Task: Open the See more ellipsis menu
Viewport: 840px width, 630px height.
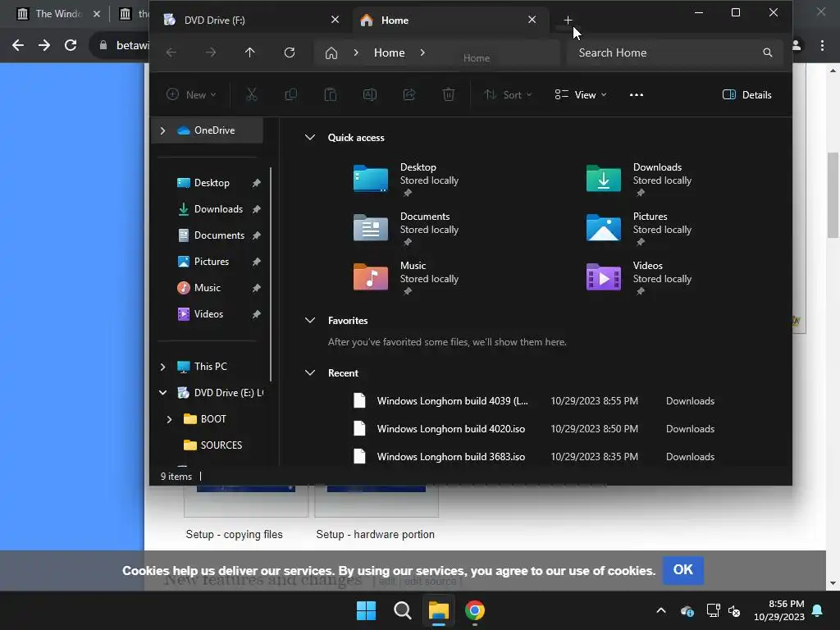Action: (637, 95)
